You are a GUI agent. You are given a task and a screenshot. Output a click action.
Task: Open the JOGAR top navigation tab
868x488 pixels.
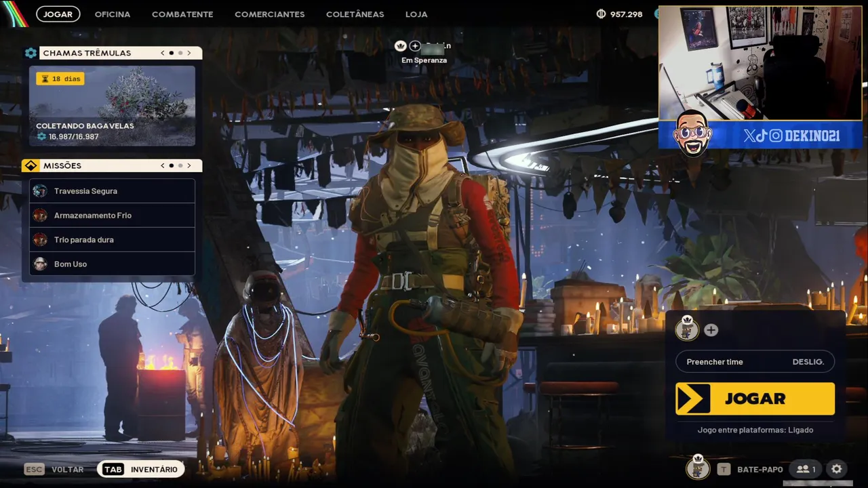click(x=58, y=14)
